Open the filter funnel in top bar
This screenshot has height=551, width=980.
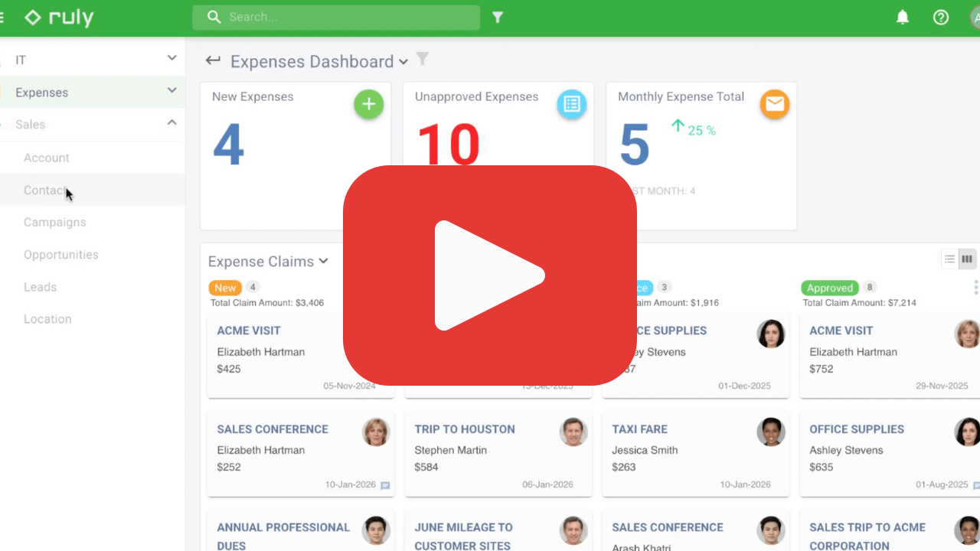498,17
